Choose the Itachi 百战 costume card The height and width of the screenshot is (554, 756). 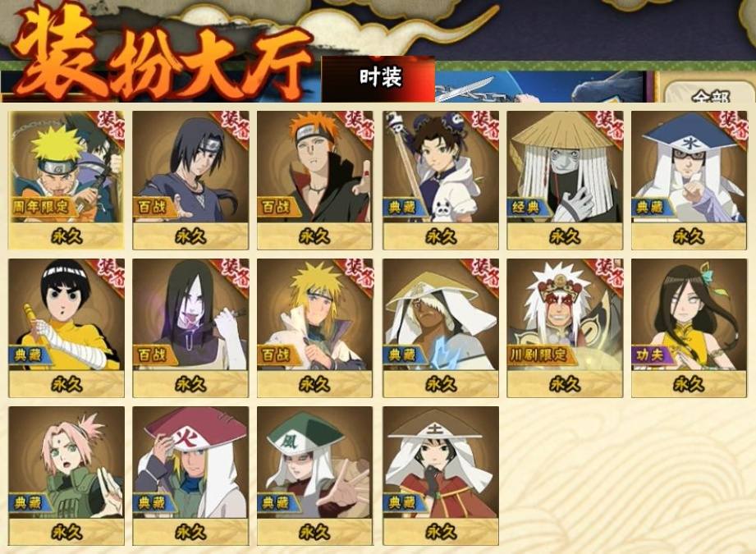[191, 181]
